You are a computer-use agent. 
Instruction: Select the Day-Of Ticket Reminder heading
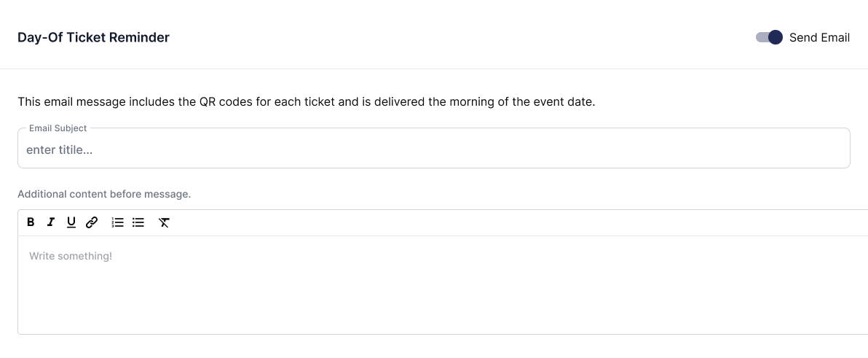click(93, 38)
